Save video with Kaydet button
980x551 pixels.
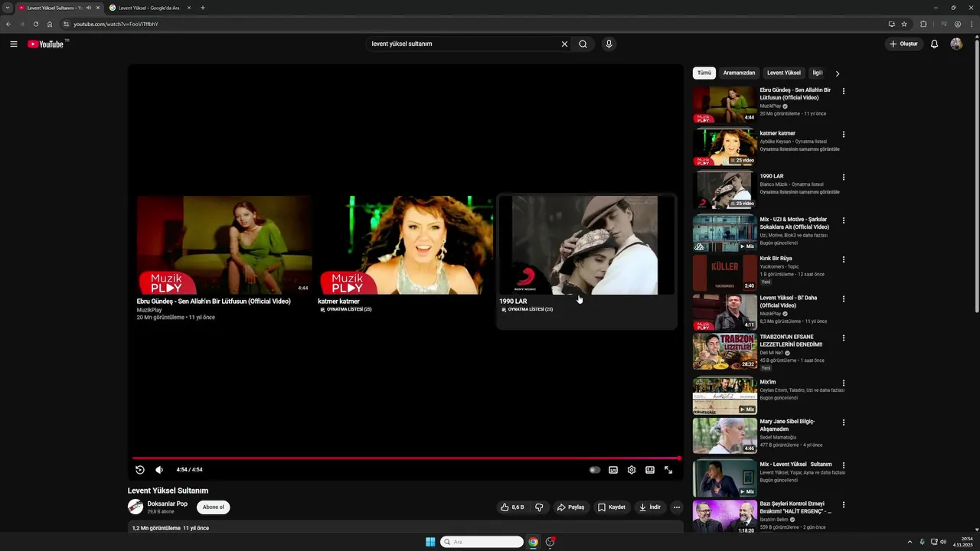click(612, 507)
